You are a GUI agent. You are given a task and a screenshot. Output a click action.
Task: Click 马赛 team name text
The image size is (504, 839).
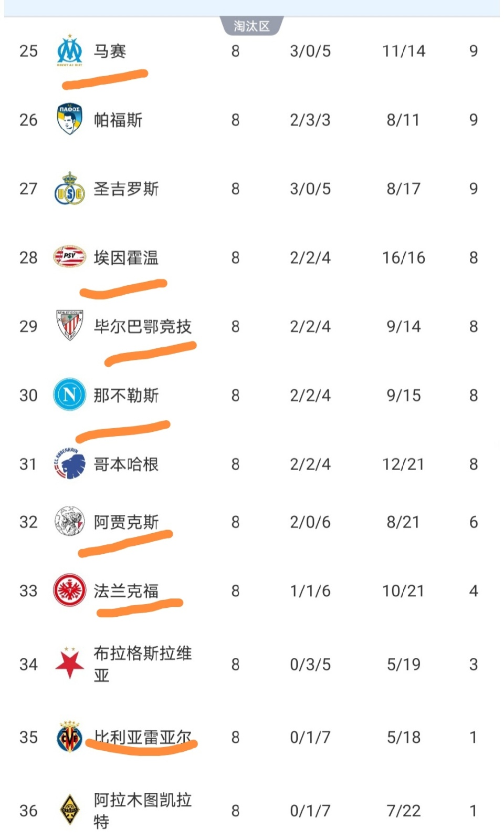(x=110, y=51)
